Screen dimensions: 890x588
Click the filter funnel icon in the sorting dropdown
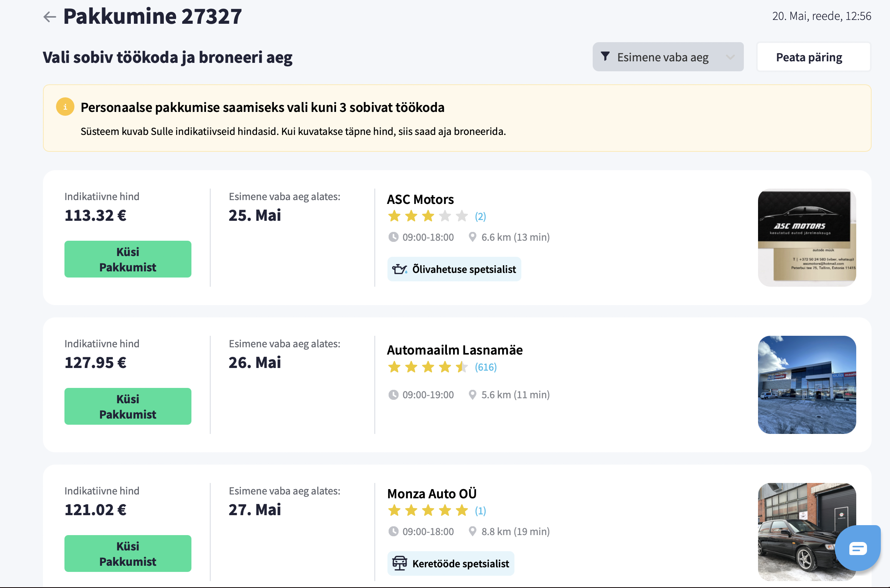605,57
